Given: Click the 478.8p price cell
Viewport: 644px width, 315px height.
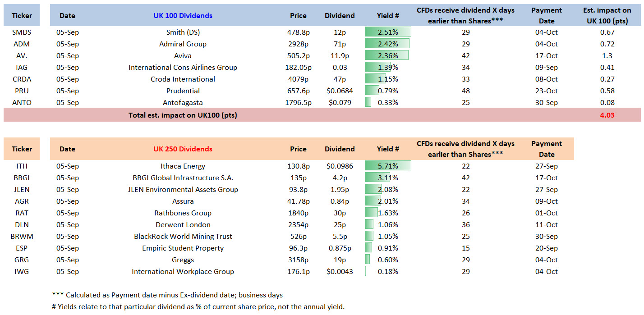Looking at the screenshot, I should 298,32.
